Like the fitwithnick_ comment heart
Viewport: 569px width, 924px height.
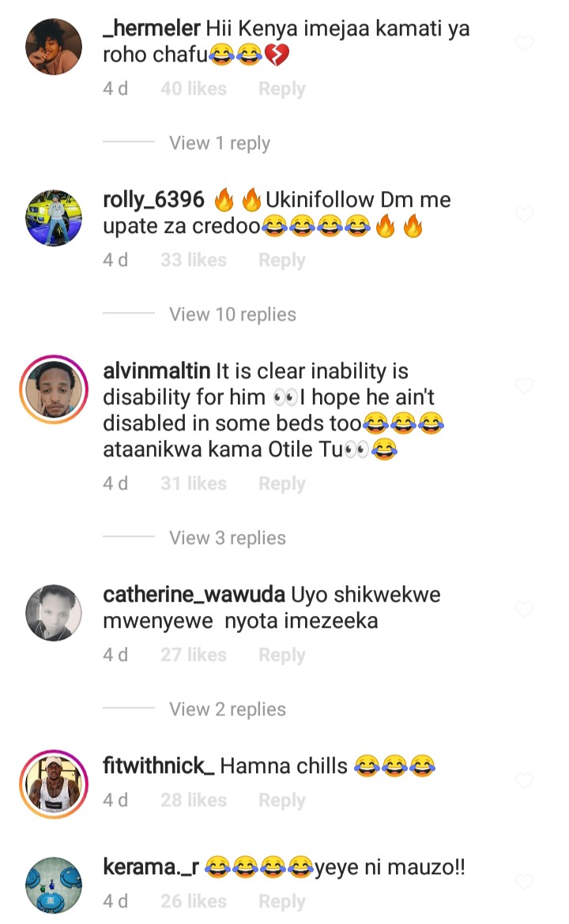tap(524, 781)
